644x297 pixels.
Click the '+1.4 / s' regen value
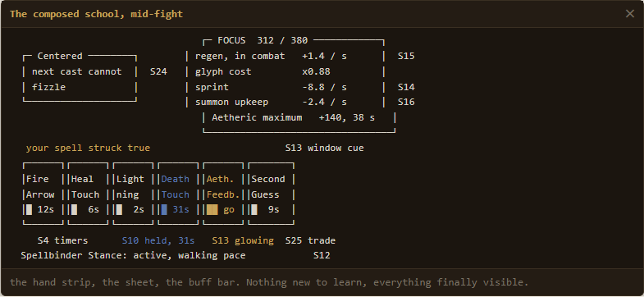click(x=325, y=56)
